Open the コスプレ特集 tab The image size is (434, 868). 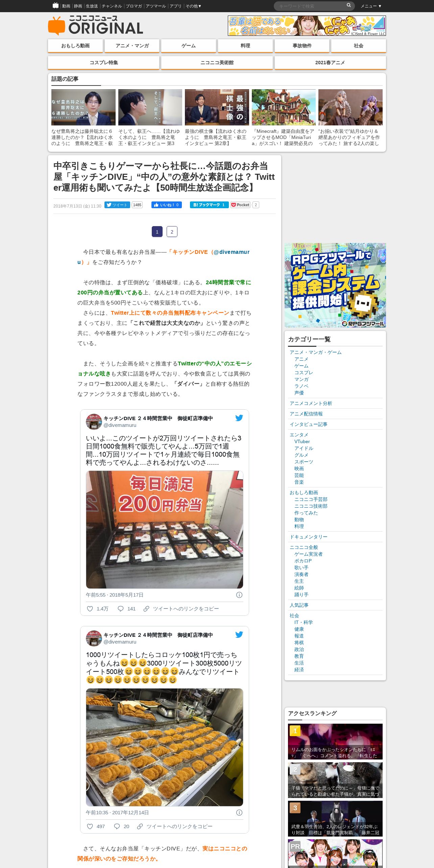click(104, 63)
